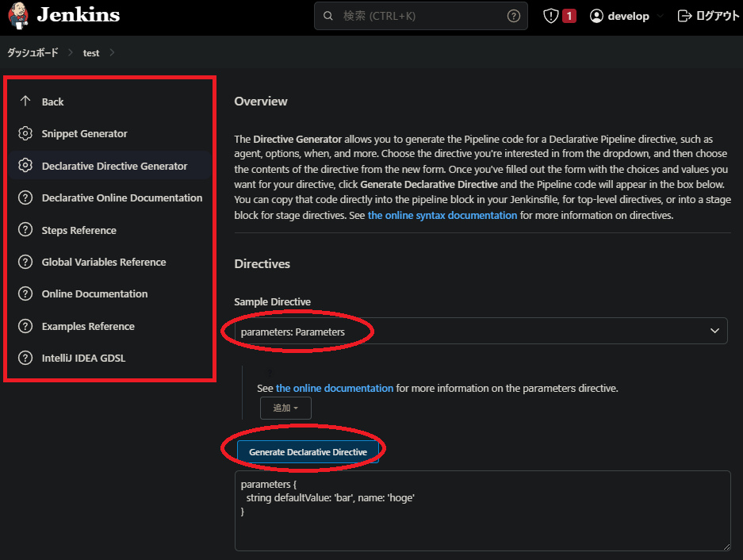Viewport: 743px width, 560px height.
Task: Click the Directives heading
Action: 262,264
